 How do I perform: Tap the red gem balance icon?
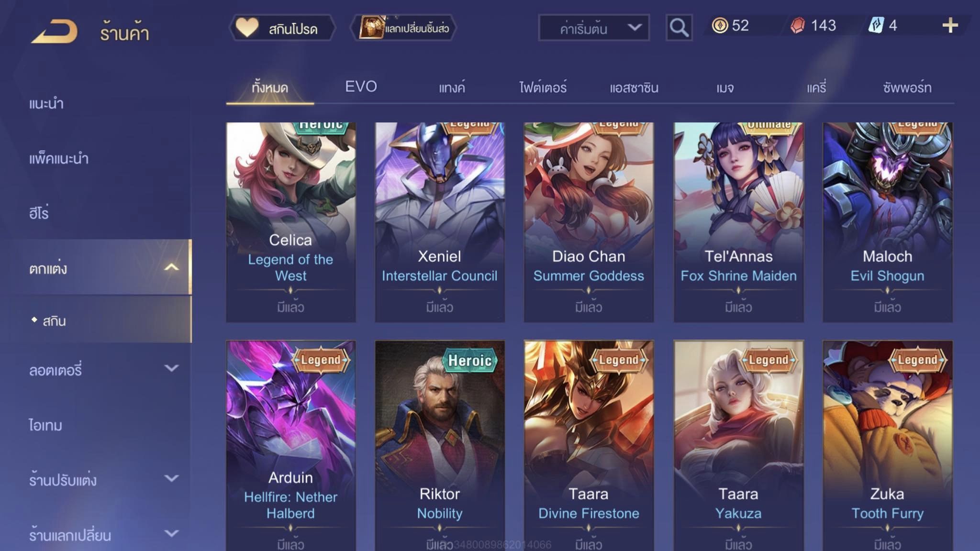click(797, 25)
